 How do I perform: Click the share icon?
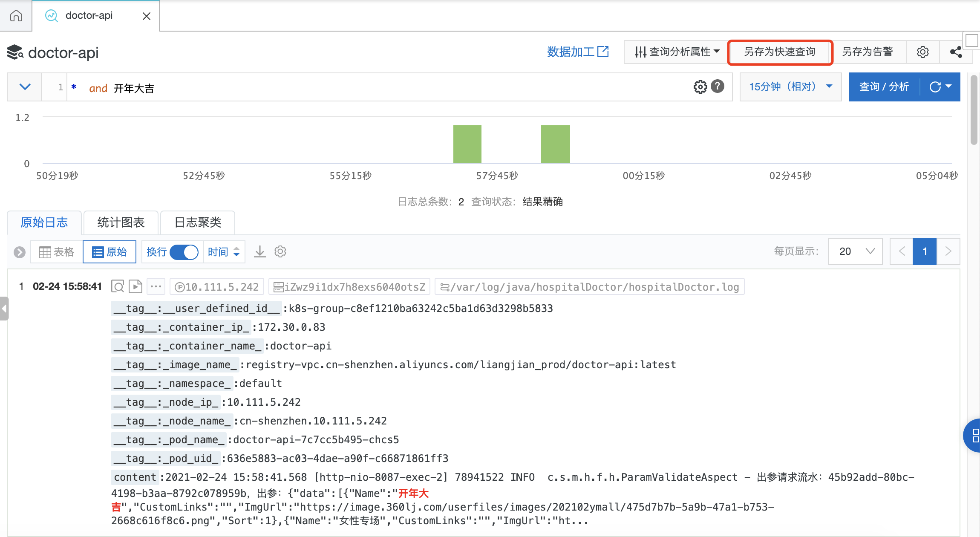(x=956, y=52)
